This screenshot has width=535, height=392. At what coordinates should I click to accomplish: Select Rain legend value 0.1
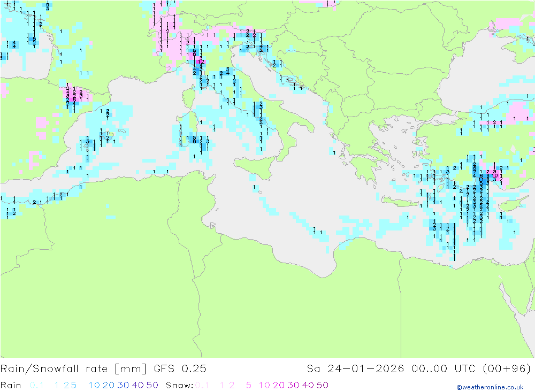pos(36,385)
